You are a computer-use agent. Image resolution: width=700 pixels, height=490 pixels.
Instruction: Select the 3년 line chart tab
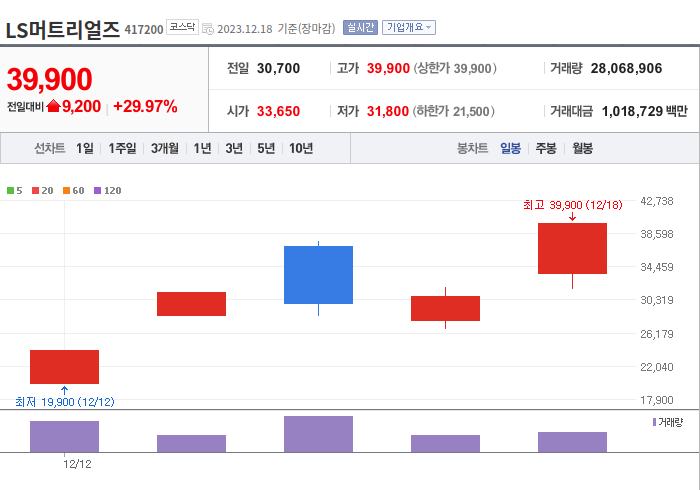[x=234, y=148]
